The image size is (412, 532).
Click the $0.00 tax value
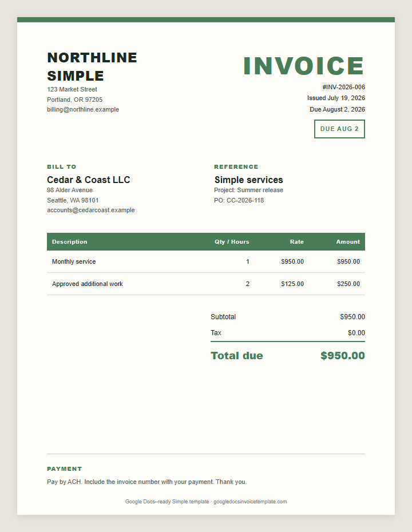356,333
